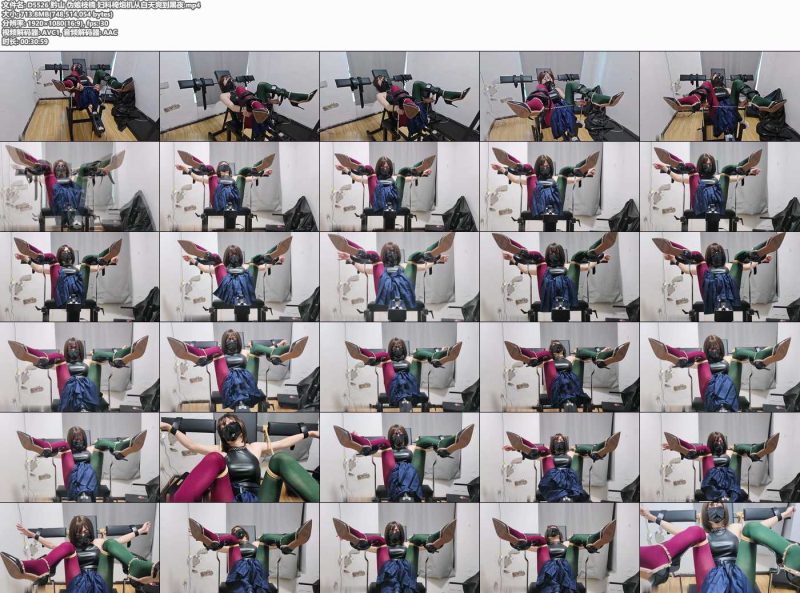Screen dimensions: 800x593
Task: Open the last thumbnail in the top row
Action: pos(720,96)
